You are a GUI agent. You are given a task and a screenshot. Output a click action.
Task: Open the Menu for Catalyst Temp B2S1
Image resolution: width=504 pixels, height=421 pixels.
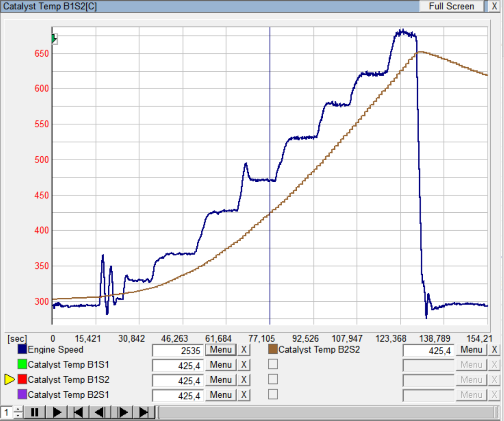[221, 395]
